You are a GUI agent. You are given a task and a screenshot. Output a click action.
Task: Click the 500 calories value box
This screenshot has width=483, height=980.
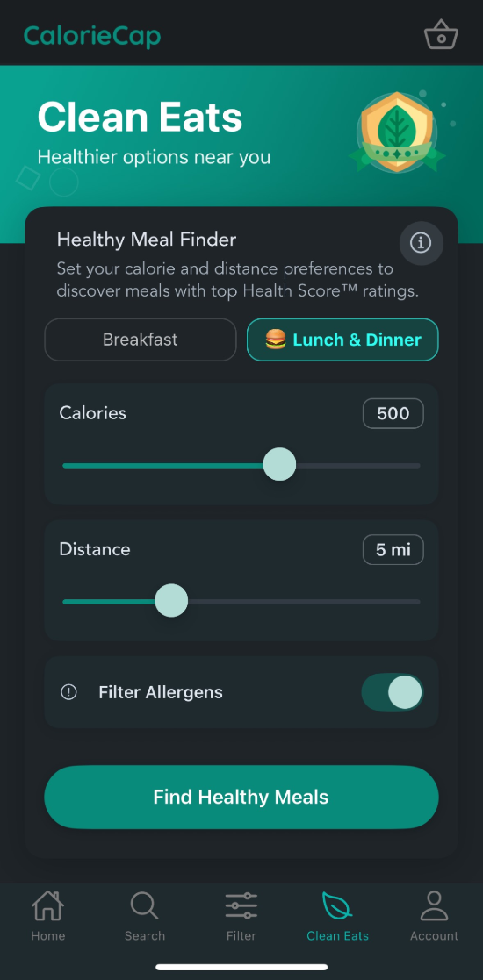tap(393, 413)
